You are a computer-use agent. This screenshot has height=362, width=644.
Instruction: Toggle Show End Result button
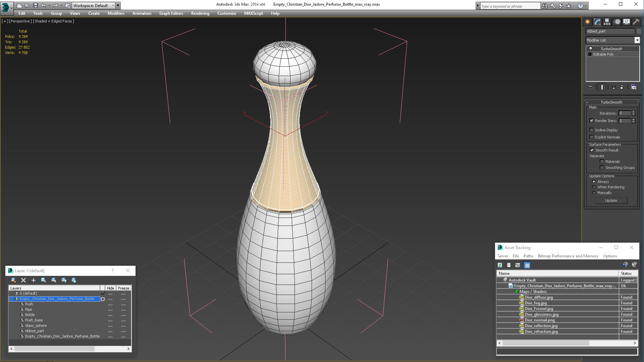[602, 87]
